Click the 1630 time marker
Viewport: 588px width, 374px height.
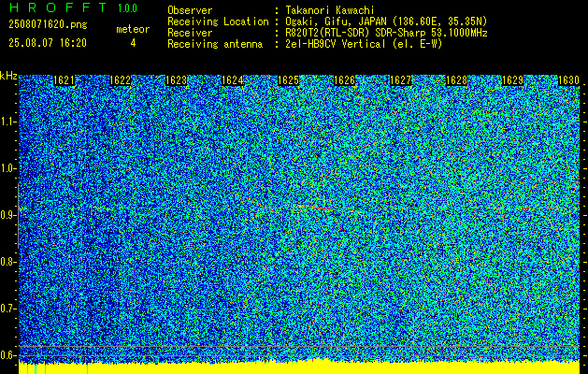tap(569, 80)
